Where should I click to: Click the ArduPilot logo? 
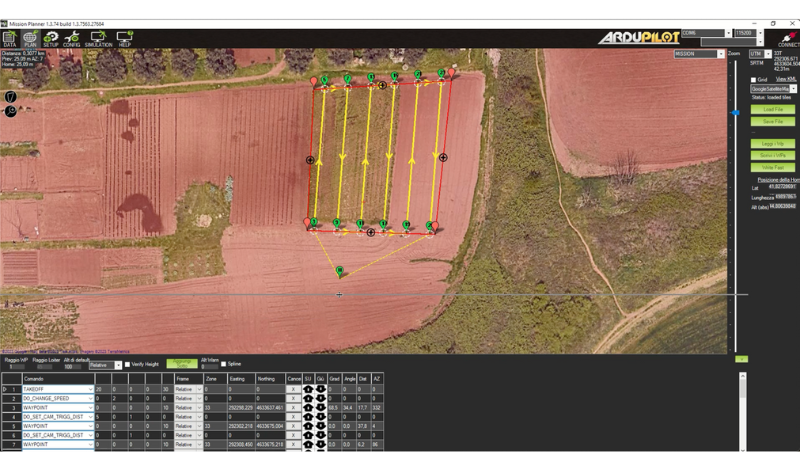point(639,37)
